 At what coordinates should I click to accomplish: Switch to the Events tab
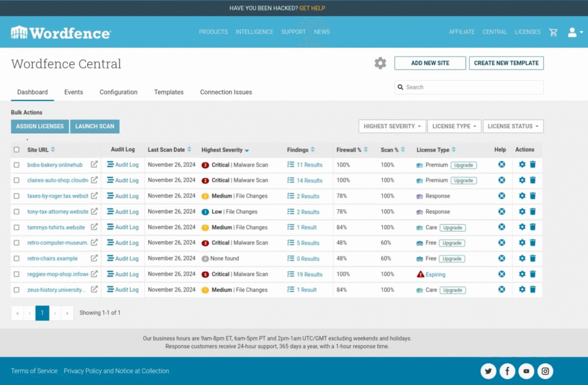pyautogui.click(x=73, y=92)
